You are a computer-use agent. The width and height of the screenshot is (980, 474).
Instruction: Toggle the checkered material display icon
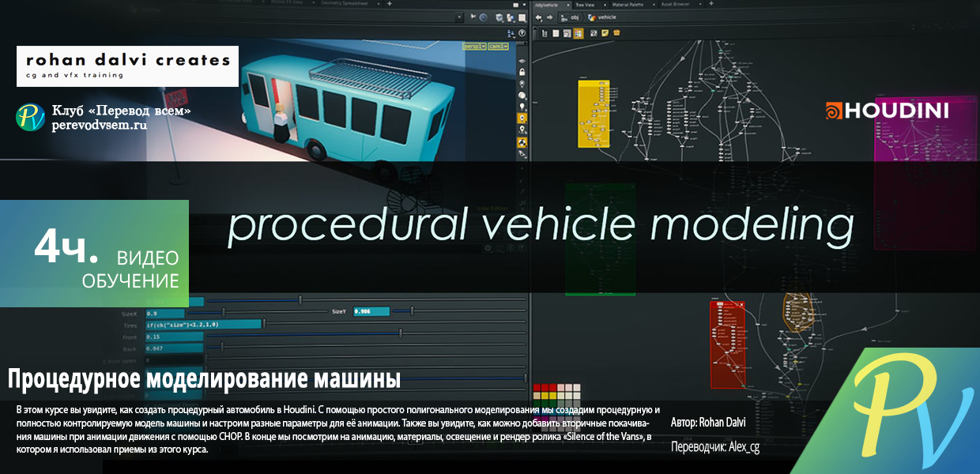tap(522, 141)
